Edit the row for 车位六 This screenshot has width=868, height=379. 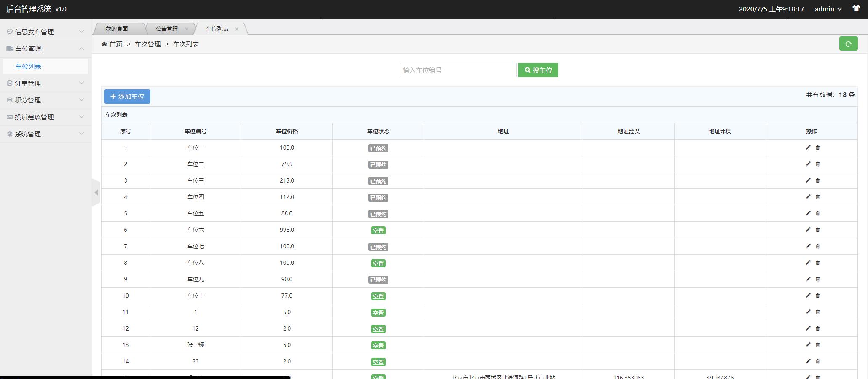tap(808, 230)
